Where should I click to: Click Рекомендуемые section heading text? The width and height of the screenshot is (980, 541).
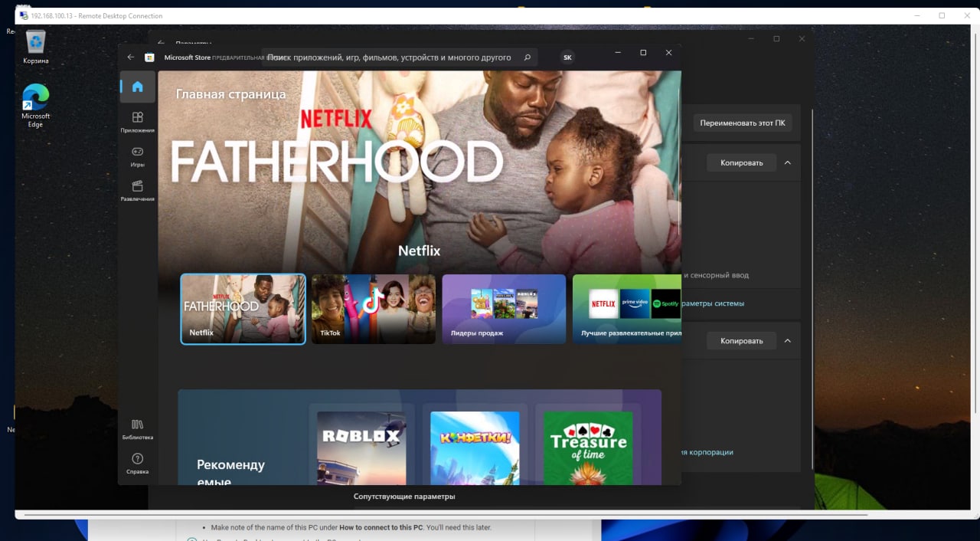coord(230,474)
